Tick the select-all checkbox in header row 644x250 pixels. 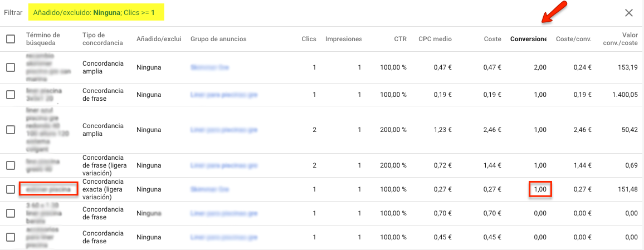coord(11,39)
